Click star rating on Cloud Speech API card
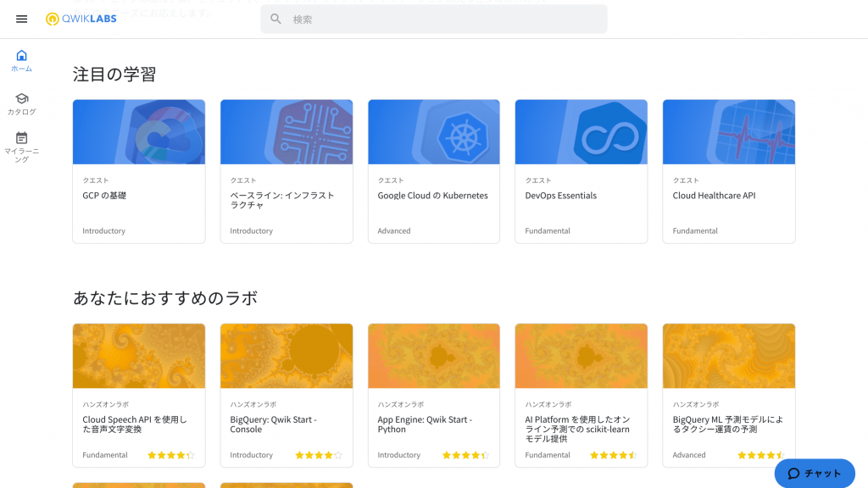The height and width of the screenshot is (488, 868). point(171,455)
